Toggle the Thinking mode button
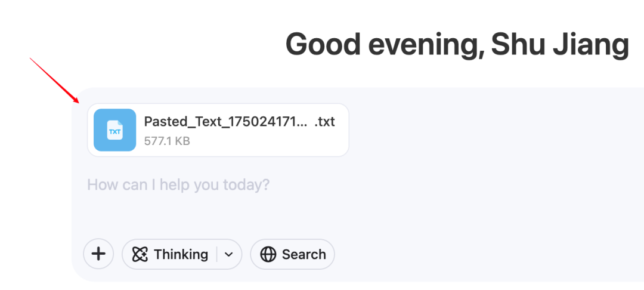The image size is (644, 290). pyautogui.click(x=170, y=255)
